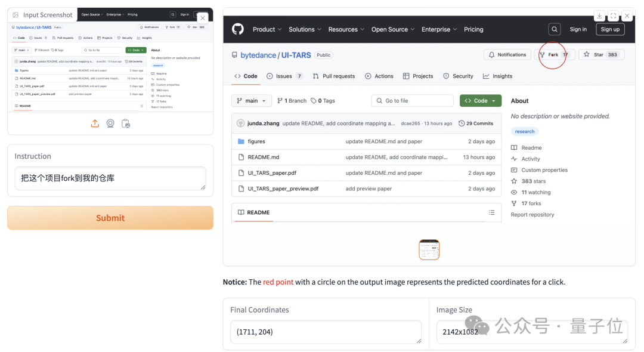The image size is (644, 352).
Task: Expand Product menu in large output image
Action: point(267,29)
